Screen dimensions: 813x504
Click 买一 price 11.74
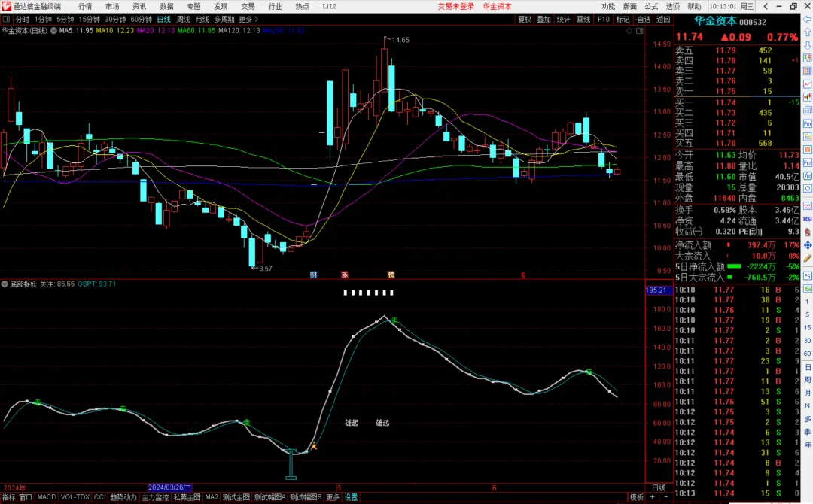pos(726,102)
